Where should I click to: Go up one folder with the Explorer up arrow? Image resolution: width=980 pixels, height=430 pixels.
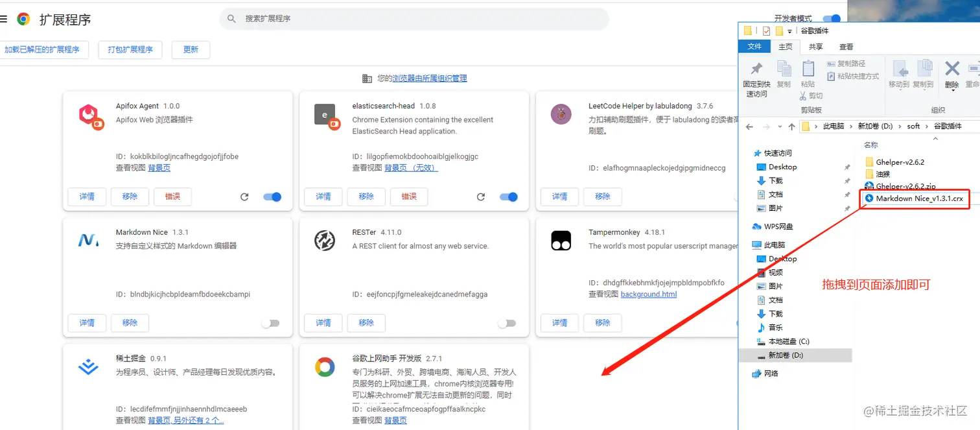[791, 126]
